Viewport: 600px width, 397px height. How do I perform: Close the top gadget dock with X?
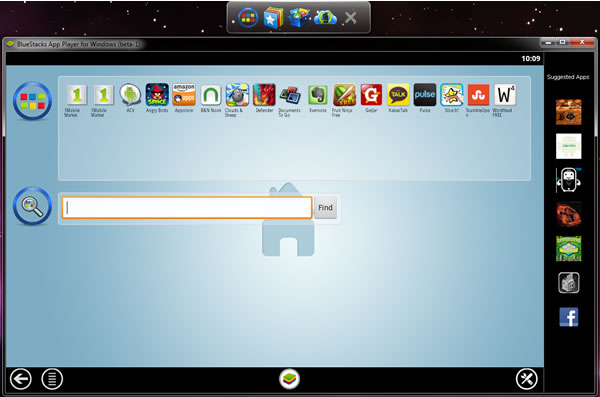pos(351,18)
